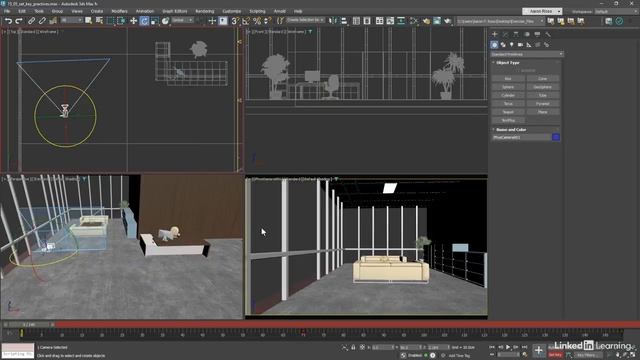Open the Selection Filter dropdown
Screen dimensions: 640x360
tap(71, 20)
